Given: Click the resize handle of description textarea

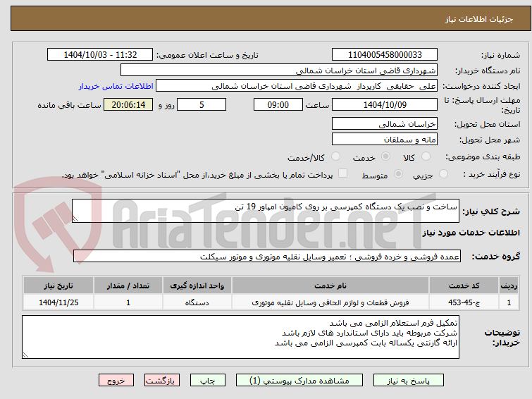Looking at the screenshot, I should [75, 219].
